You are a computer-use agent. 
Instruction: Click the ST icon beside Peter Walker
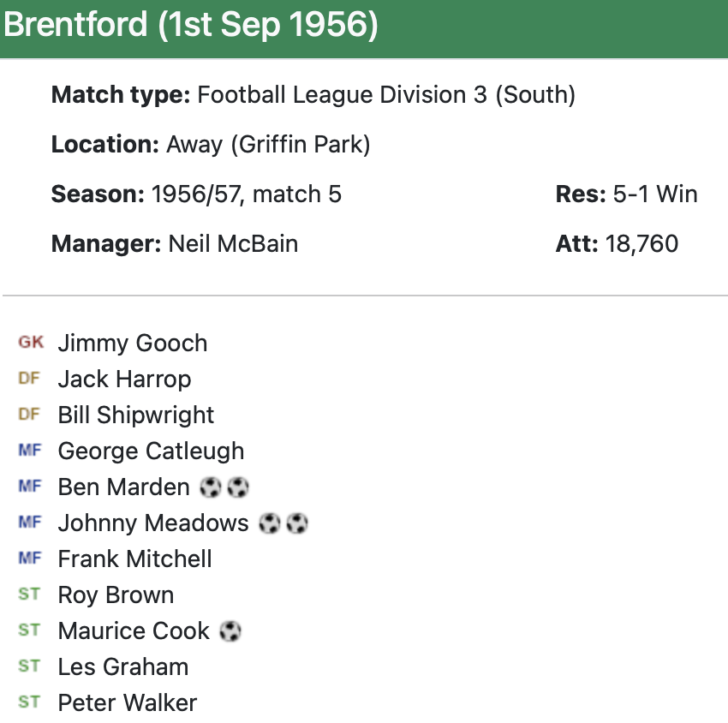pyautogui.click(x=29, y=702)
